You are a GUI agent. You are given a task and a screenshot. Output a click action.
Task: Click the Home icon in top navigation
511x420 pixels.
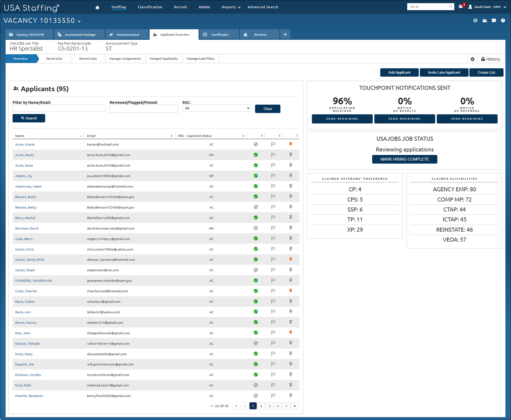point(97,7)
